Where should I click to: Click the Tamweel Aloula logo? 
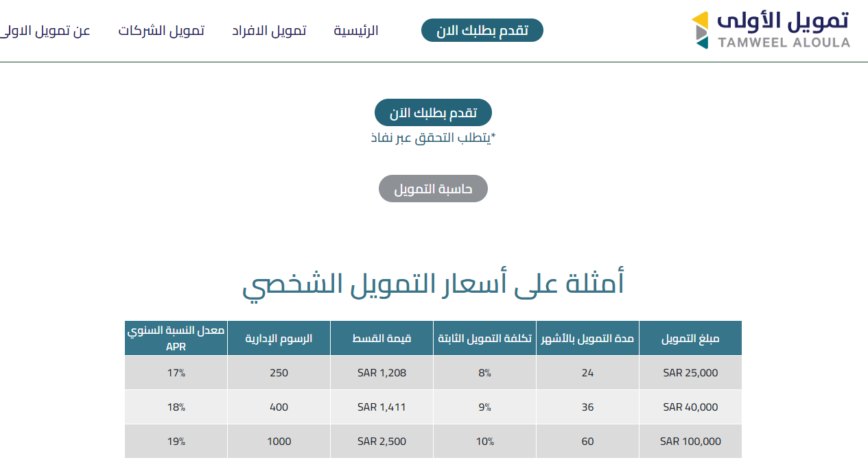coord(771,30)
